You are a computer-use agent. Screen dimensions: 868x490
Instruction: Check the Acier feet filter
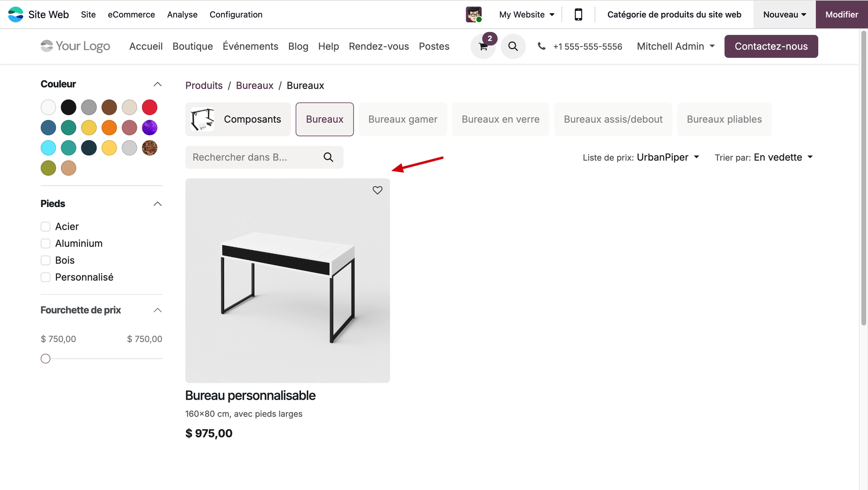(x=46, y=226)
